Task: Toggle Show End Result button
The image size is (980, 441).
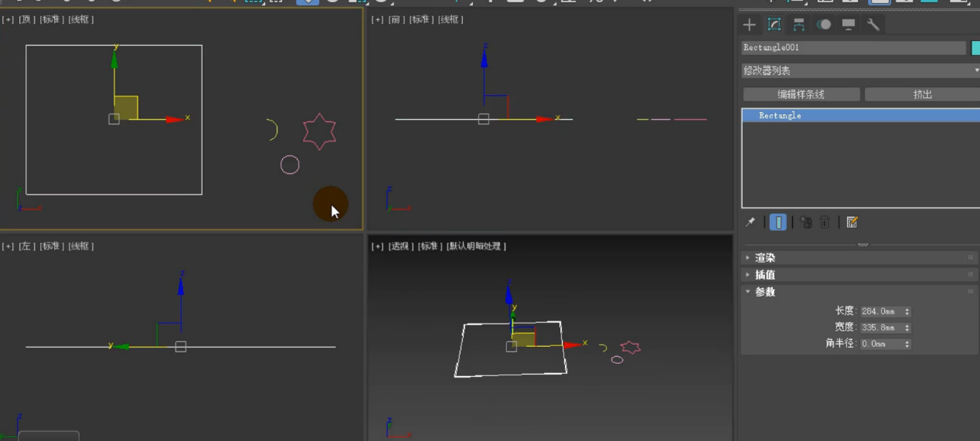Action: (778, 222)
